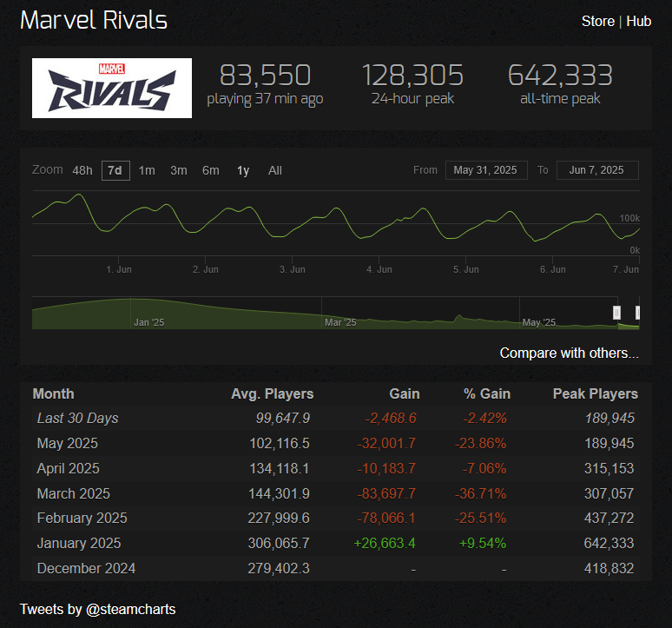
Task: Click the -78,066.1 gain value
Action: [386, 518]
